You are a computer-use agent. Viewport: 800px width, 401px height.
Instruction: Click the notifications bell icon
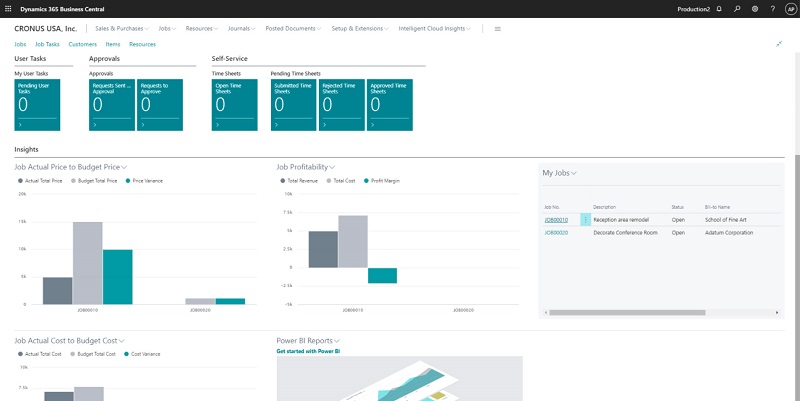click(x=718, y=8)
